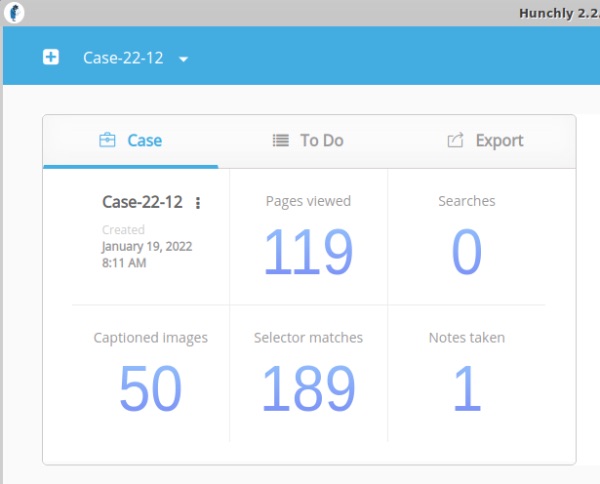Click the 8:11 AM creation time
The width and height of the screenshot is (600, 484).
(x=124, y=263)
